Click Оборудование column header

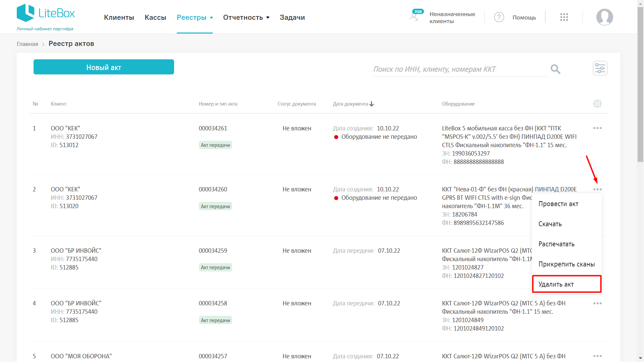pyautogui.click(x=458, y=104)
